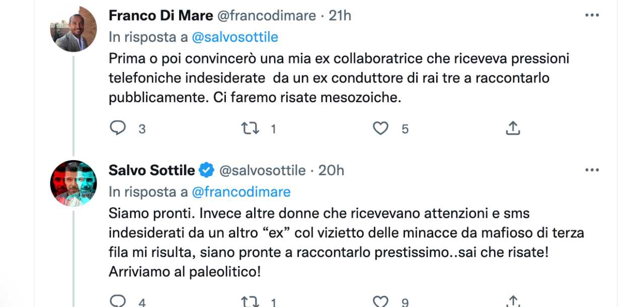
Task: Retweet Franco Di Mare's tweet
Action: coord(250,129)
